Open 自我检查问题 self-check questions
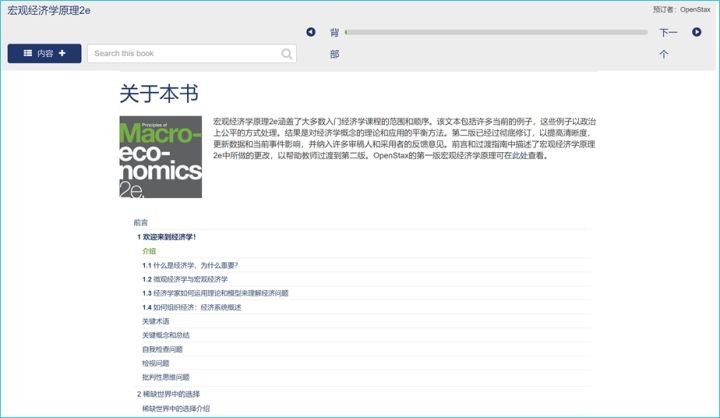Viewport: 720px width, 418px height. [x=163, y=349]
